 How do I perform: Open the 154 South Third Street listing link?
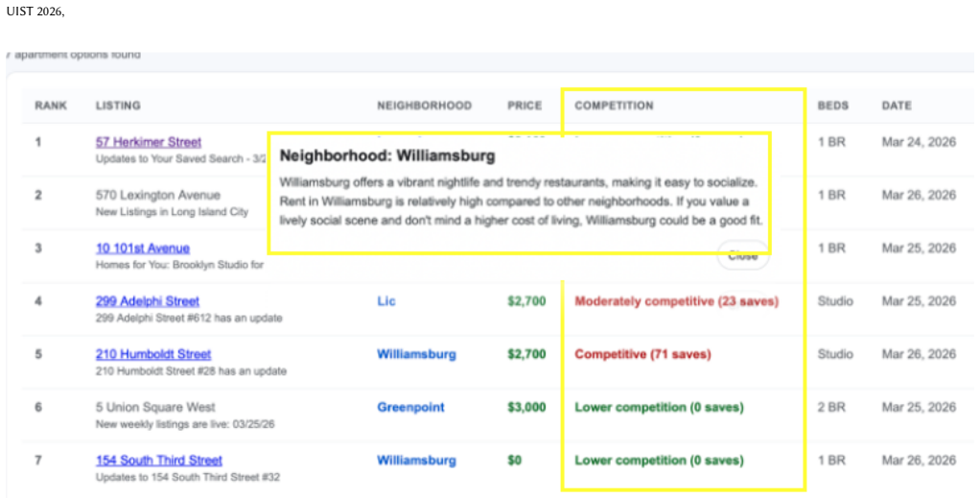coord(159,461)
